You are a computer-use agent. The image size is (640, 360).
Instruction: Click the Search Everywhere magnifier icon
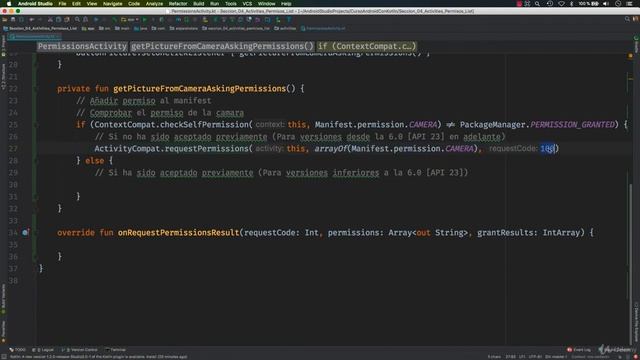point(627,19)
